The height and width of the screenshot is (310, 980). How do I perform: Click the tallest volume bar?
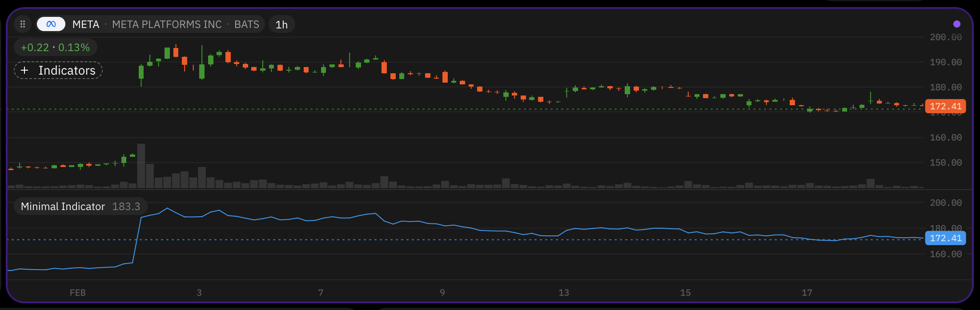[x=141, y=166]
